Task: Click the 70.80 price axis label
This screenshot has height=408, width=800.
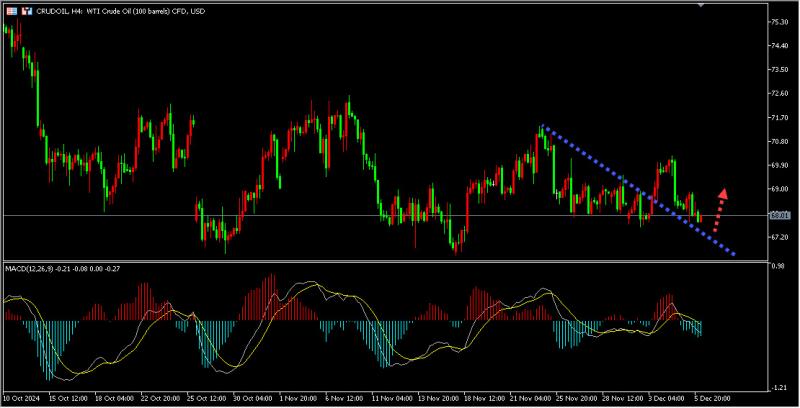Action: [779, 141]
